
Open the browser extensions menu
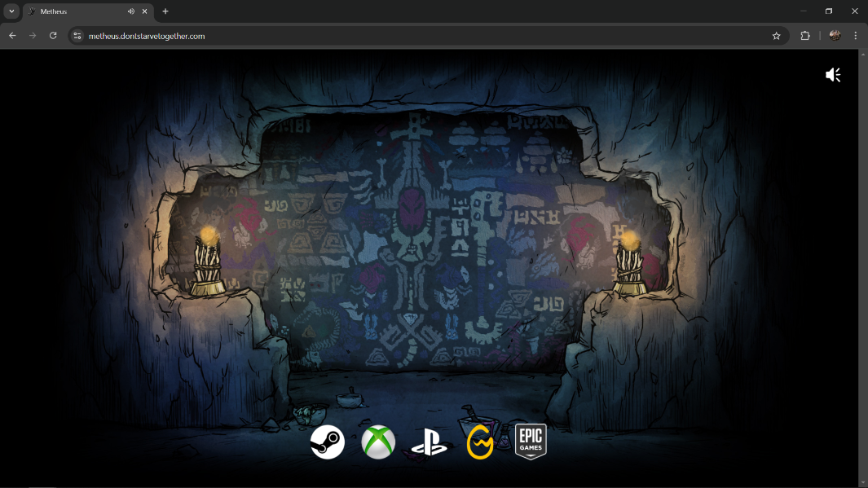pos(805,36)
